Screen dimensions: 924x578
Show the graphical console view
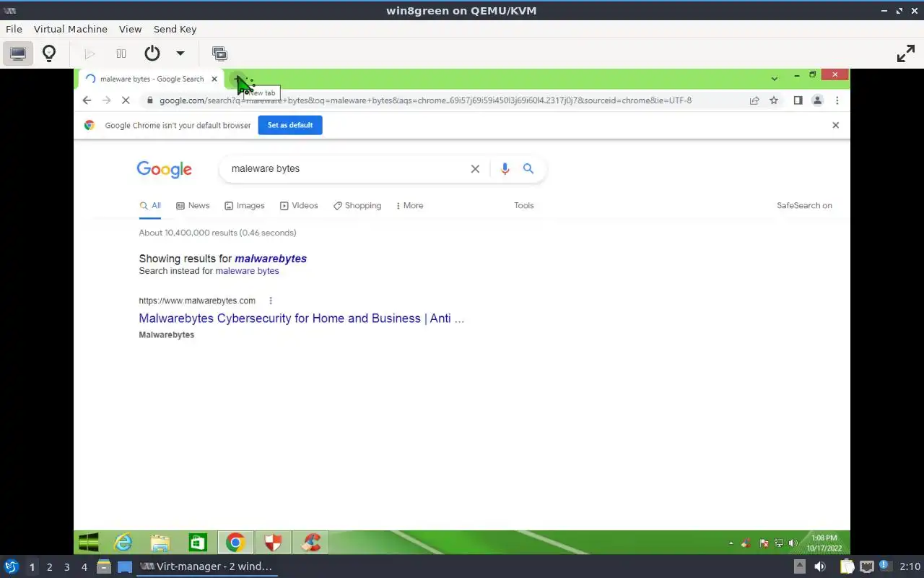tap(18, 53)
